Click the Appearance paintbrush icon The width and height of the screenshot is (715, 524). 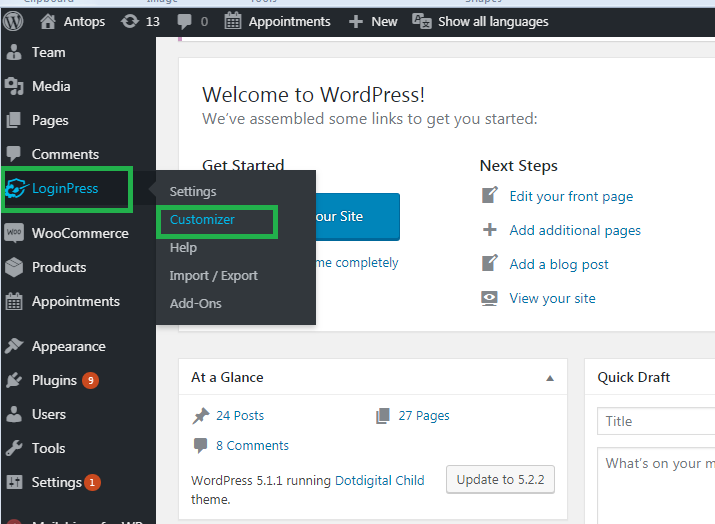14,346
